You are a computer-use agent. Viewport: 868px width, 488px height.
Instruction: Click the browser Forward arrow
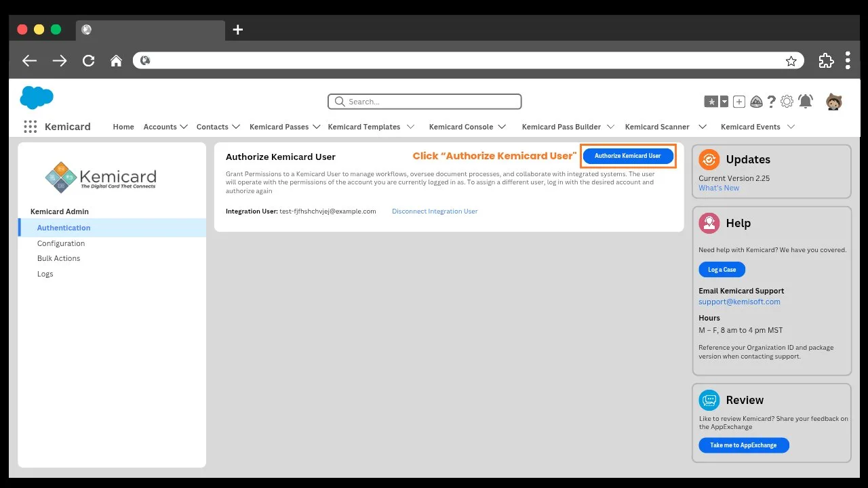[60, 61]
